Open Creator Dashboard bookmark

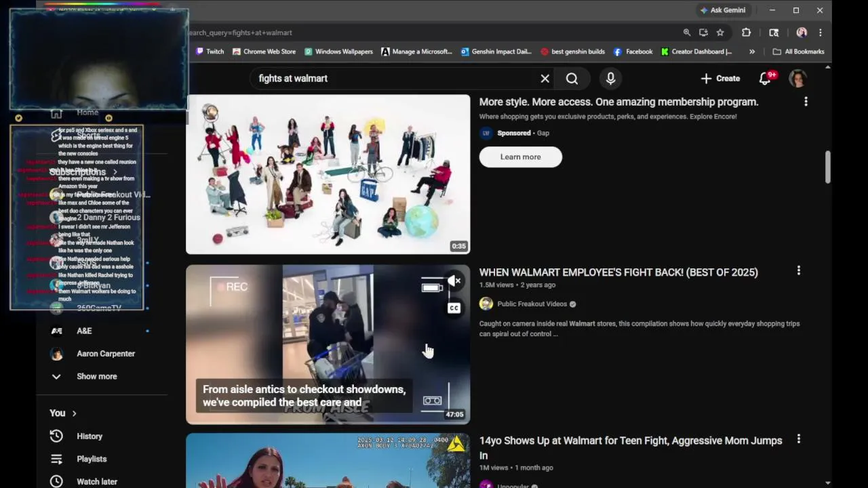(x=697, y=52)
